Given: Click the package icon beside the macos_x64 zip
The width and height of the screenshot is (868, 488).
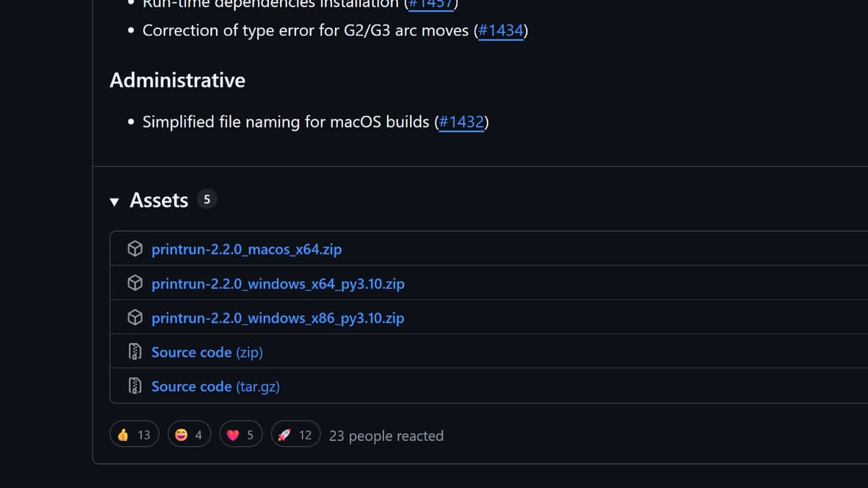Looking at the screenshot, I should (x=135, y=249).
